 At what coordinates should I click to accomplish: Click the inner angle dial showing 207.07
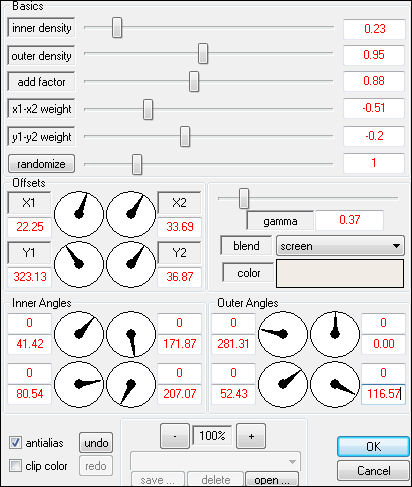(x=131, y=384)
